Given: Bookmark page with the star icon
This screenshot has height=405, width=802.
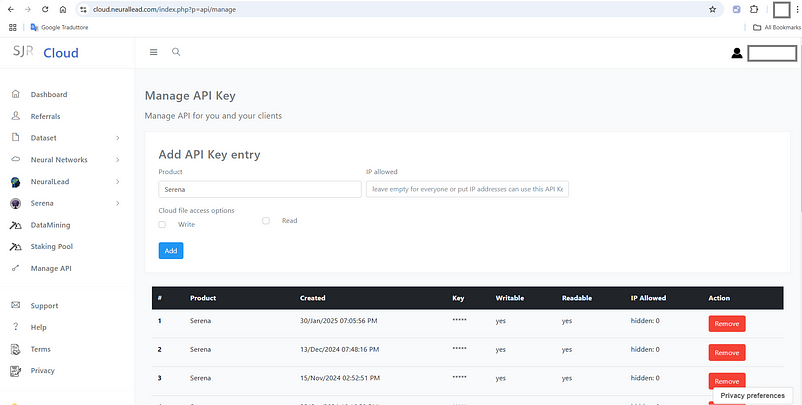Looking at the screenshot, I should (712, 9).
